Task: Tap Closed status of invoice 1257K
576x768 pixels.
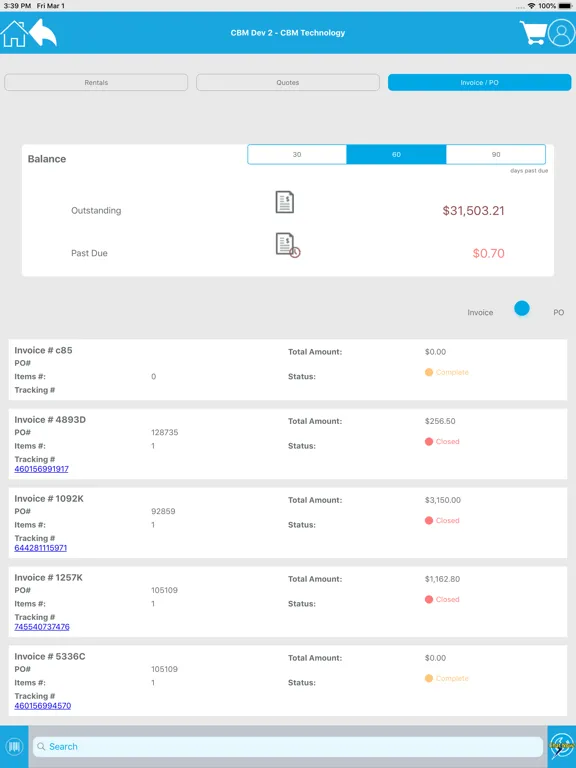Action: click(x=442, y=600)
